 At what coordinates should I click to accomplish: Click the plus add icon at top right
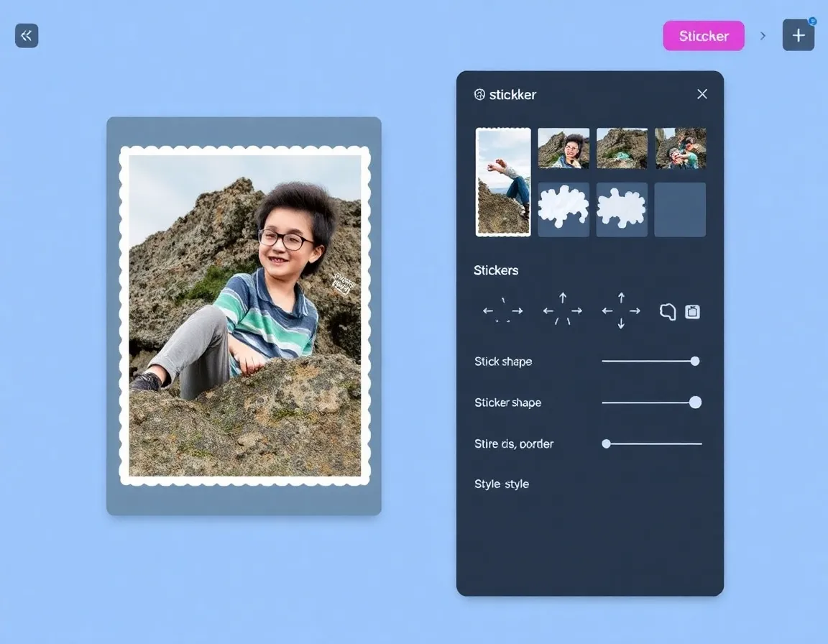click(798, 35)
